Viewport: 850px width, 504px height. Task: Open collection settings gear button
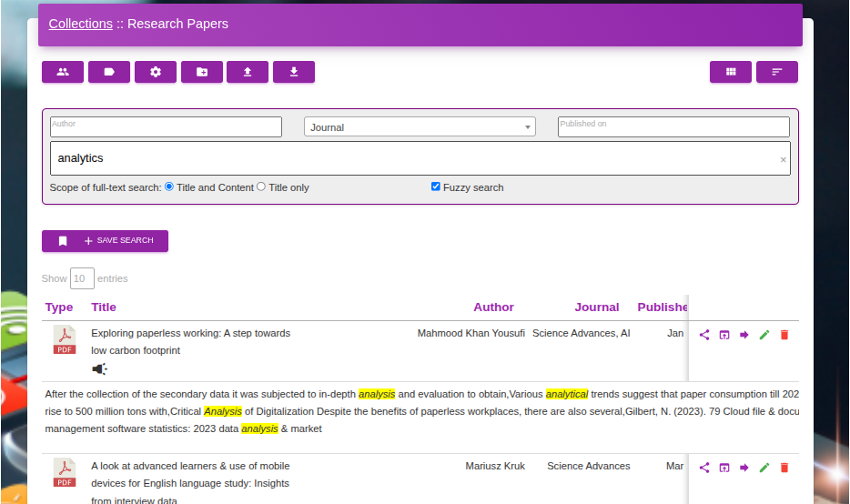coord(156,72)
